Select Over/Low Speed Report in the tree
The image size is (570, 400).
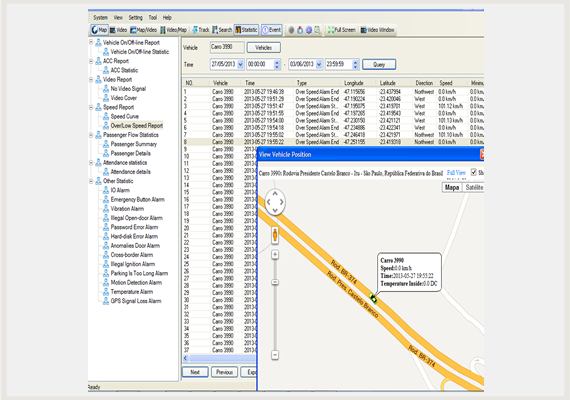[137, 125]
